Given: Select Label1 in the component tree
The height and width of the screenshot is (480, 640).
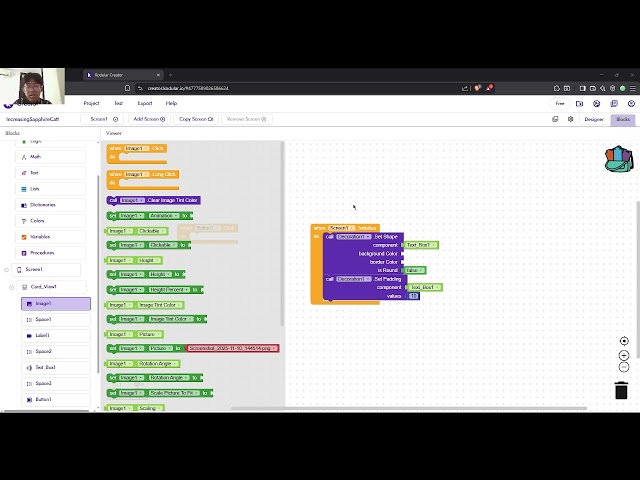Looking at the screenshot, I should pyautogui.click(x=56, y=336).
